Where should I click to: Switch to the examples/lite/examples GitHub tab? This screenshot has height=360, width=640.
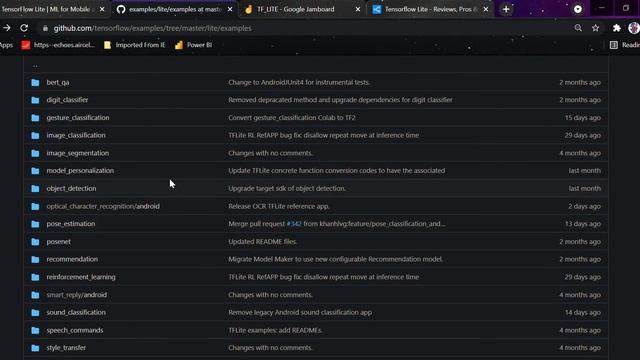(175, 9)
